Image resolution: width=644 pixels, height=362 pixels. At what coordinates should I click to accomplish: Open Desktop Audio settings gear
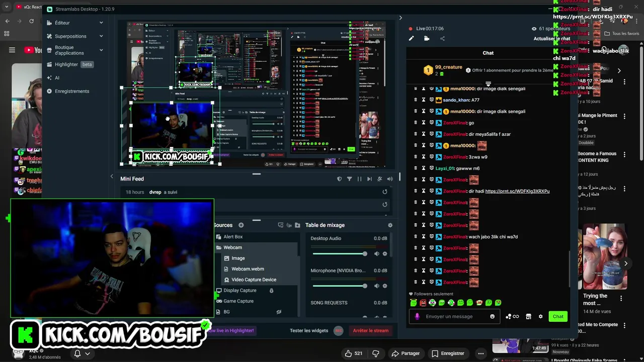pyautogui.click(x=385, y=254)
